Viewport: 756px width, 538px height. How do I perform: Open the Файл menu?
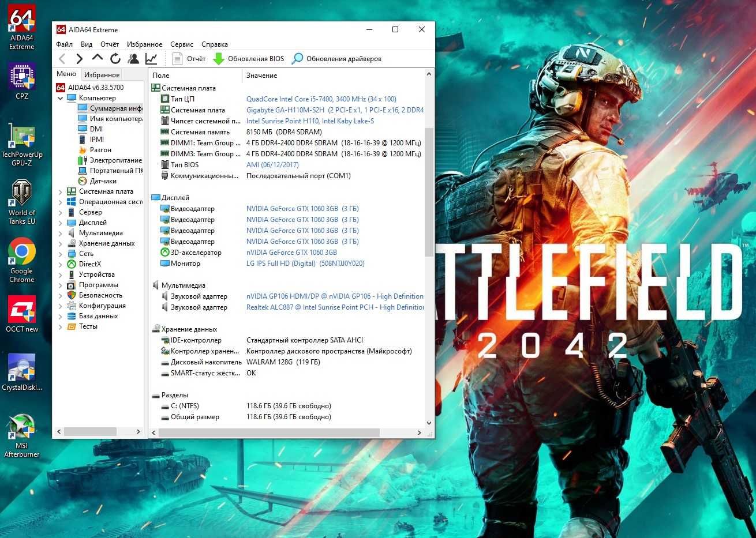[x=64, y=44]
